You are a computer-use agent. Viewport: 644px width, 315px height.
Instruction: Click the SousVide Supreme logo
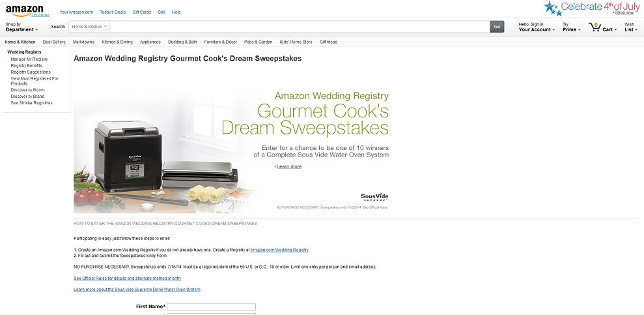click(374, 196)
